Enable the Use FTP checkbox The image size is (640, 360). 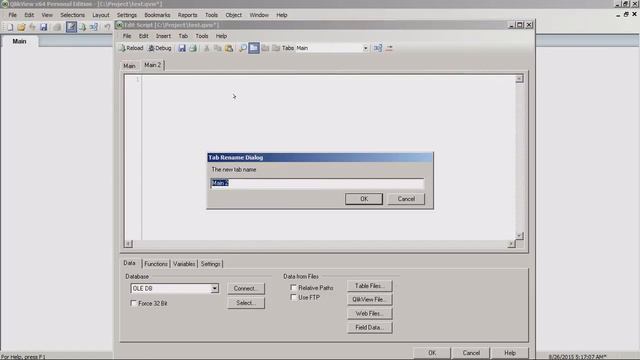[293, 297]
